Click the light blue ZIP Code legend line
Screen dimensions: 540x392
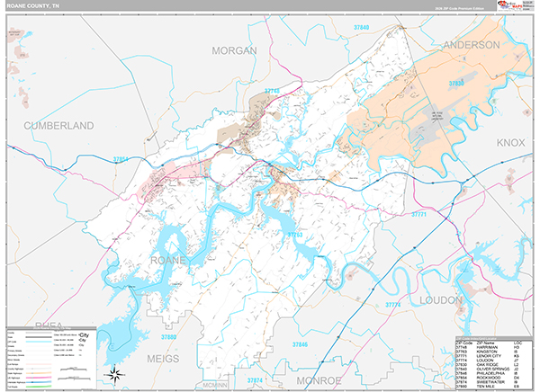coord(39,342)
